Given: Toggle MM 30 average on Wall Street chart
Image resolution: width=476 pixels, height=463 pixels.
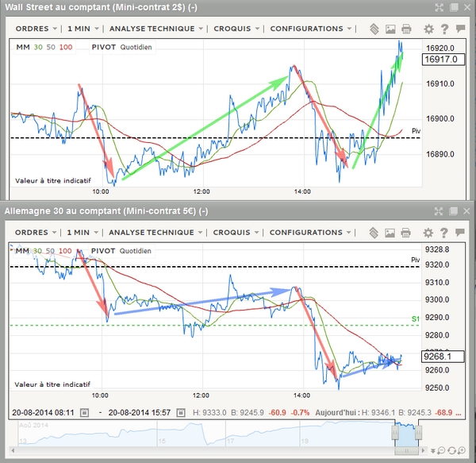Looking at the screenshot, I should (38, 47).
